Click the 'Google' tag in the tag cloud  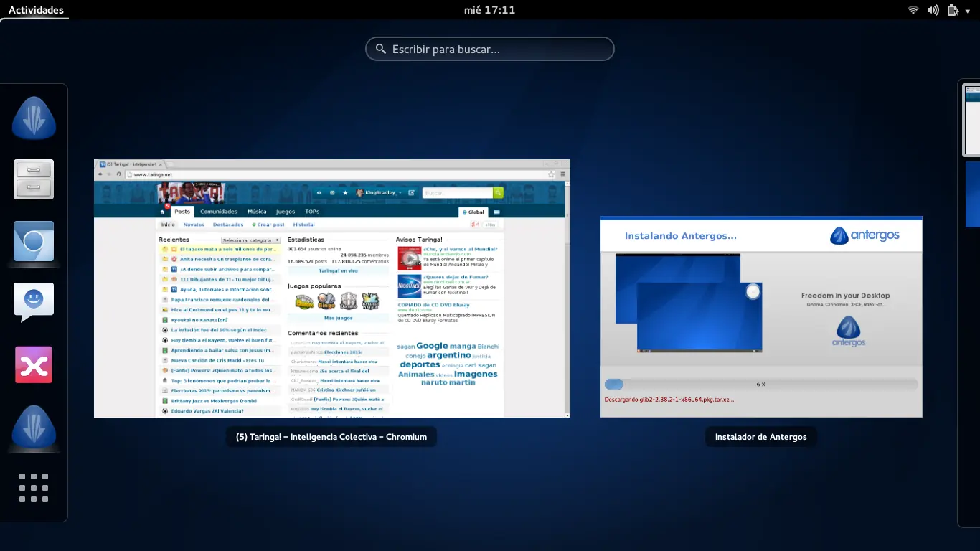click(x=432, y=346)
